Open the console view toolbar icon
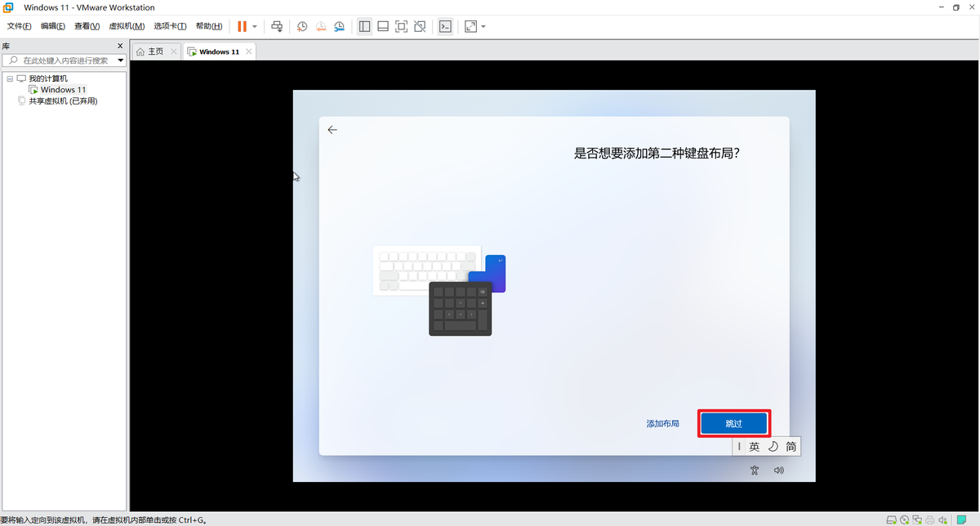 pos(445,26)
